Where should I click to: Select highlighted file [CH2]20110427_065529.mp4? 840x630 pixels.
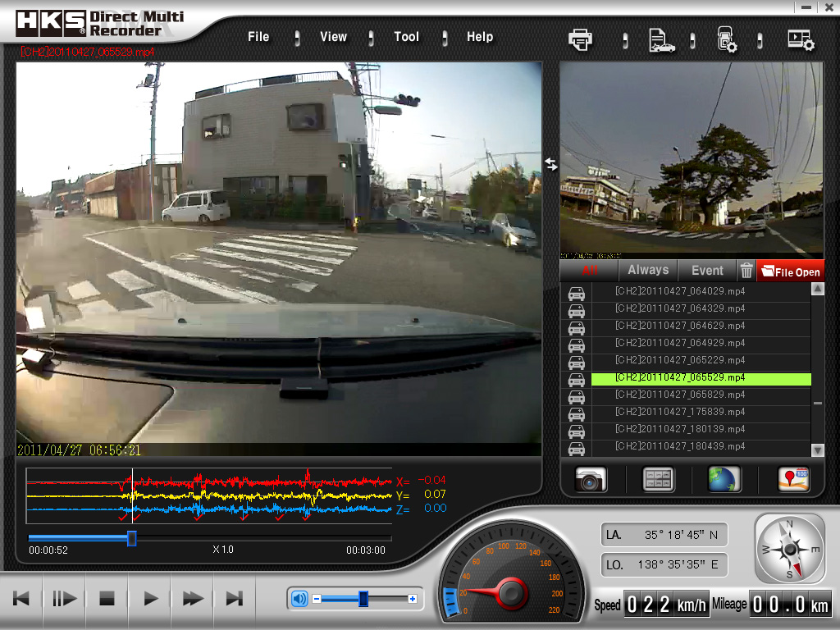coord(701,378)
